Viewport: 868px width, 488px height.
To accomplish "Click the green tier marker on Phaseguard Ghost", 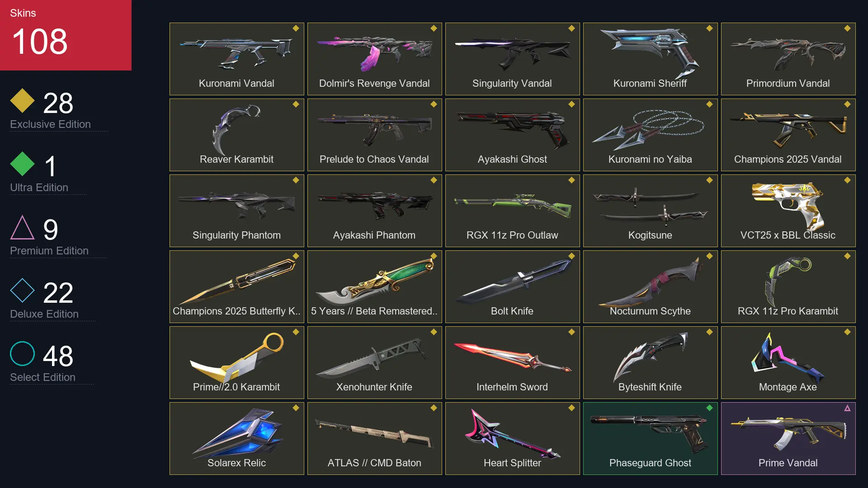I will point(709,408).
